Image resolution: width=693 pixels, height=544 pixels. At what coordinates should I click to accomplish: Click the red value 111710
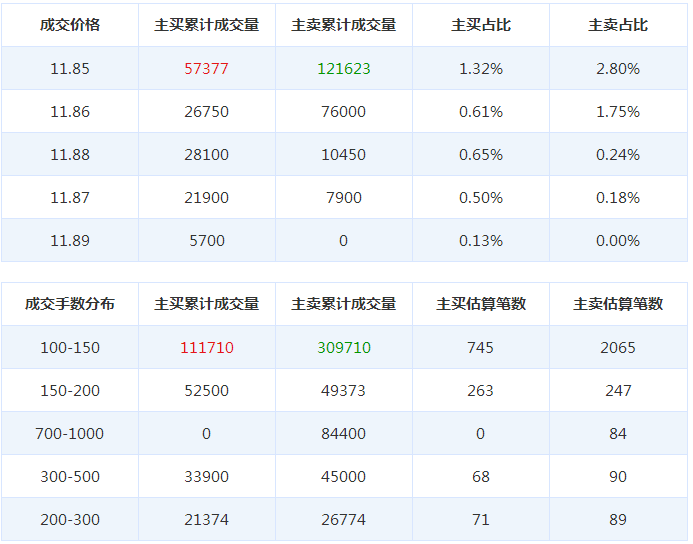tap(206, 347)
